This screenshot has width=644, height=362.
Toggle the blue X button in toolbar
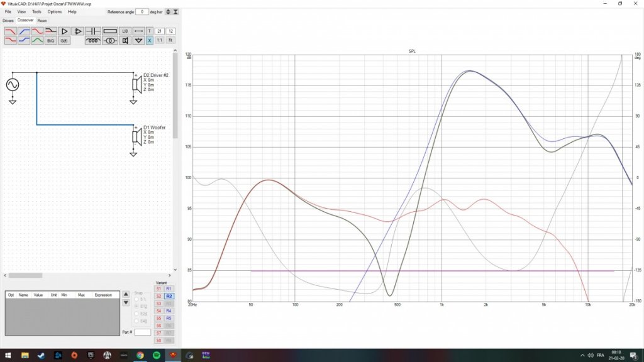point(150,40)
